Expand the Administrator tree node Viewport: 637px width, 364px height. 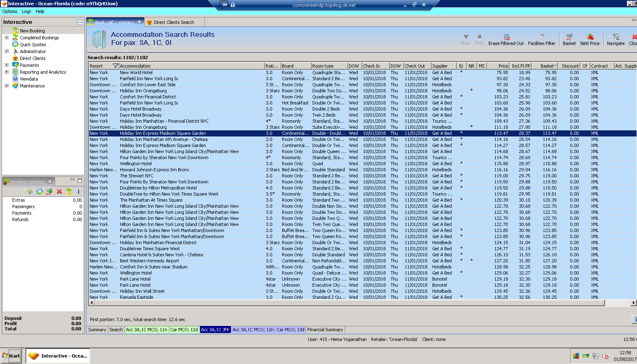pos(6,51)
